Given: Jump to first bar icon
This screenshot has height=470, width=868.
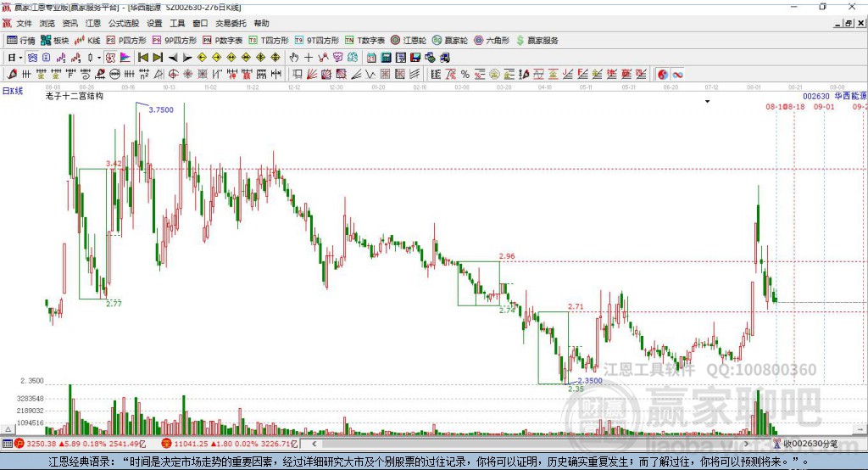Looking at the screenshot, I should pyautogui.click(x=142, y=58).
